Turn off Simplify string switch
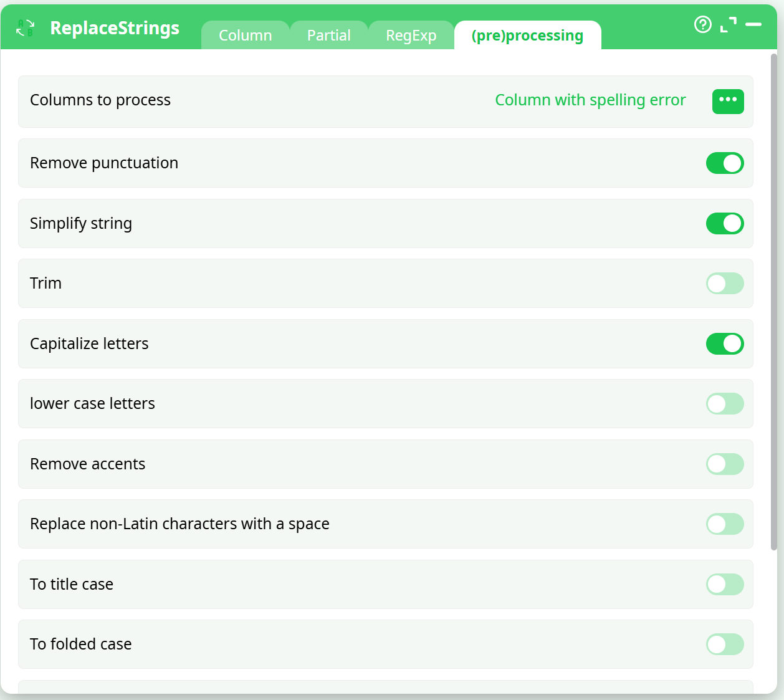 [x=725, y=224]
